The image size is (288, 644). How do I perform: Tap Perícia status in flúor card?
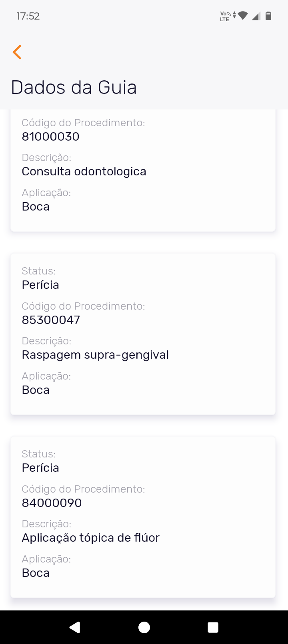tap(40, 468)
